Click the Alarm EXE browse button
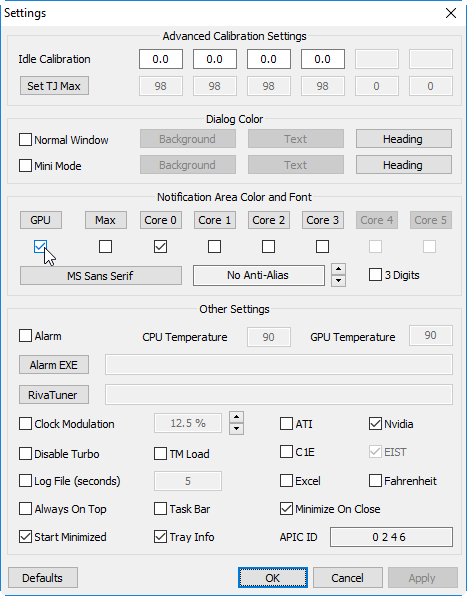Image resolution: width=467 pixels, height=596 pixels. point(54,365)
